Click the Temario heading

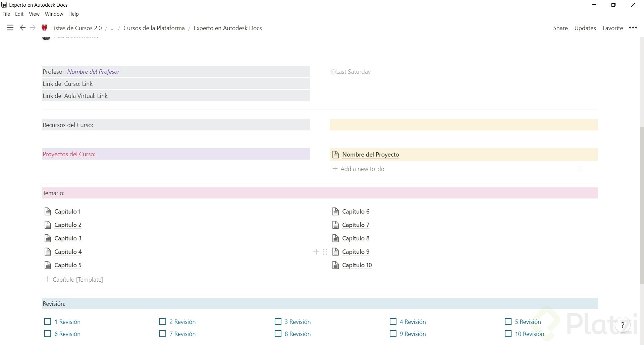click(x=320, y=193)
